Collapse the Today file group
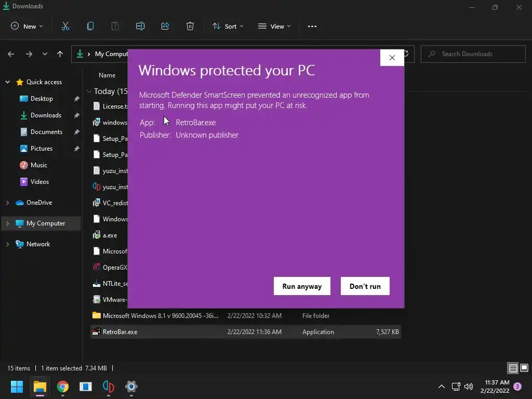Viewport: 532px width, 399px height. [89, 91]
